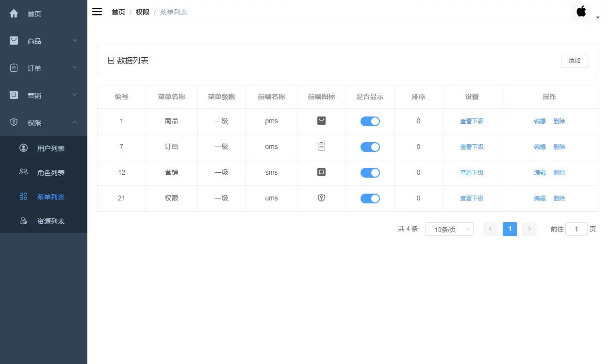Screen dimensions: 608x364
Task: Click the 编号 cell showing 21
Action: [x=121, y=198]
